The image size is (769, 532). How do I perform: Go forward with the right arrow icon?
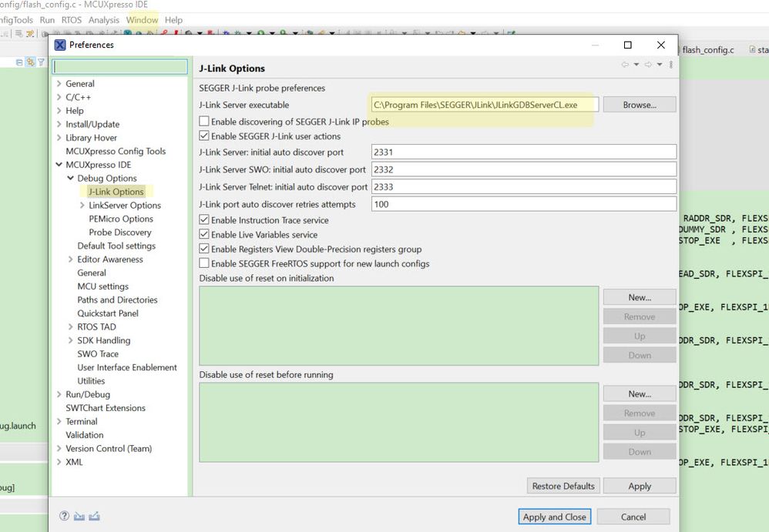(648, 65)
